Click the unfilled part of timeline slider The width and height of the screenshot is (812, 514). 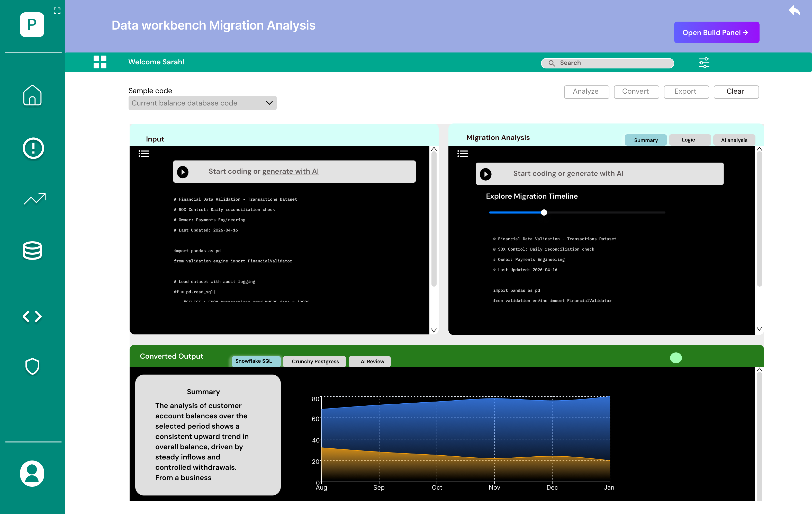tap(606, 212)
